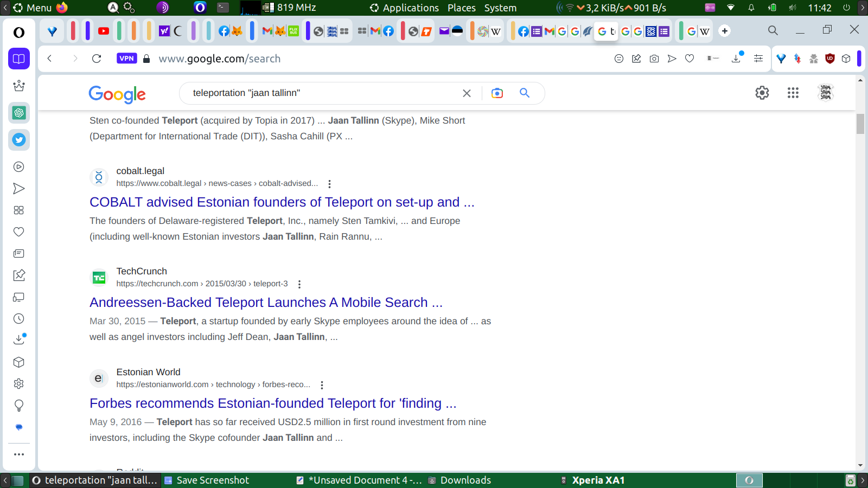Click the Estonian World site name
This screenshot has height=488, width=868.
(148, 372)
